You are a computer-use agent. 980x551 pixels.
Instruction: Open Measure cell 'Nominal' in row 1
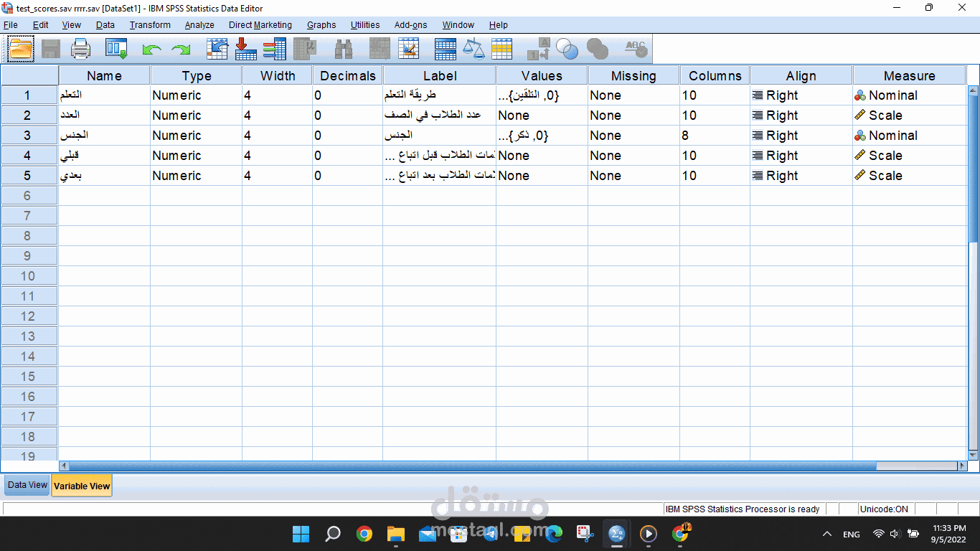pos(910,95)
